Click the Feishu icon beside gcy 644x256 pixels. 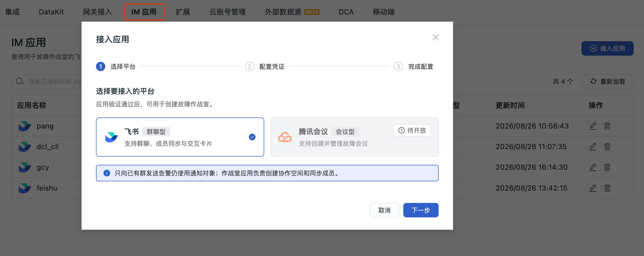(x=25, y=167)
